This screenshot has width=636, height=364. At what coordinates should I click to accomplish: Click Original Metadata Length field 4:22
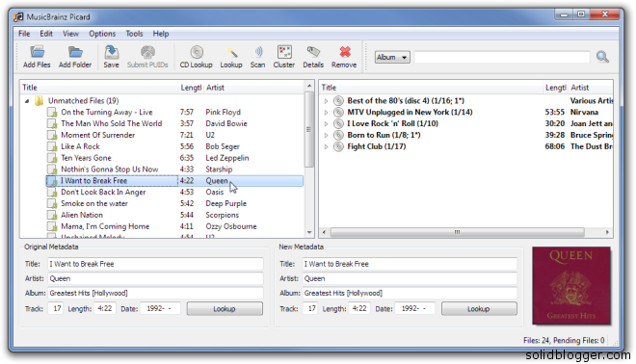click(105, 309)
